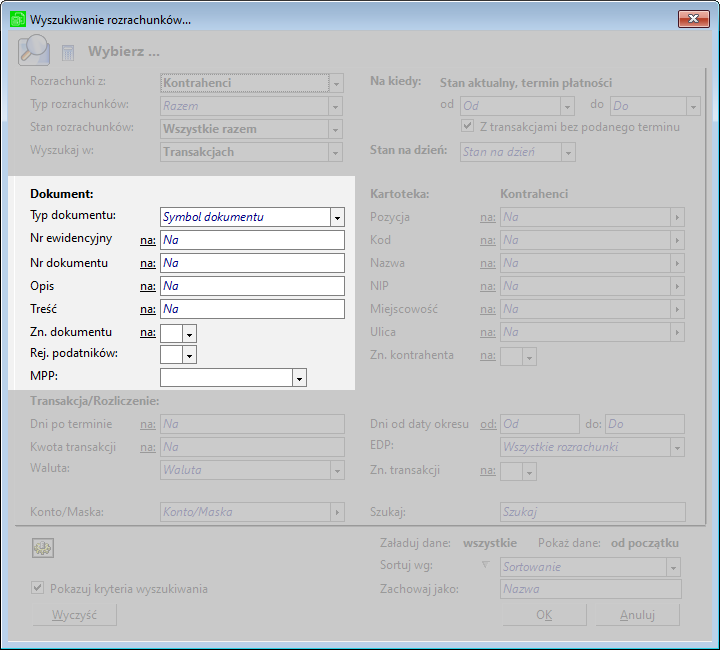Image resolution: width=720 pixels, height=650 pixels.
Task: Click into the Opis input field
Action: pyautogui.click(x=252, y=286)
